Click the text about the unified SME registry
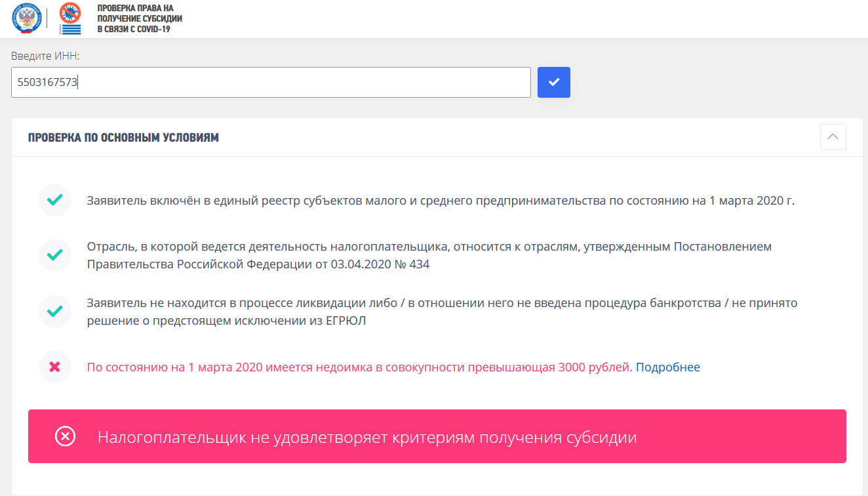This screenshot has width=868, height=496. coord(441,201)
